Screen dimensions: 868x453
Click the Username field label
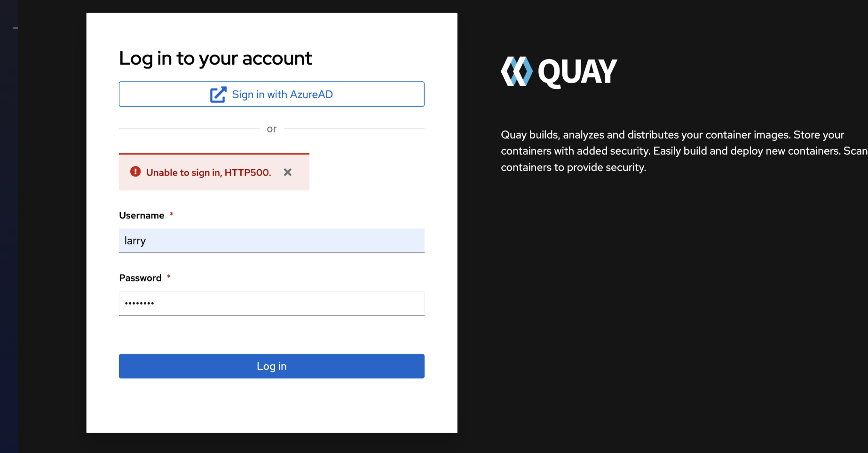[x=142, y=216]
